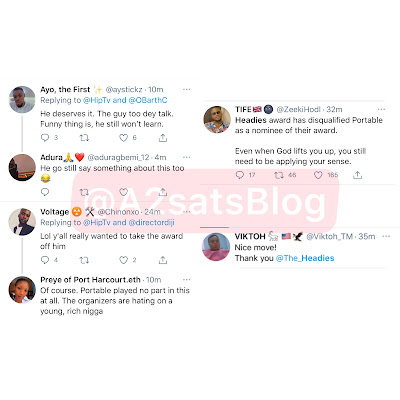Like Ayo, the First's tweet
The image size is (400, 400).
(124, 138)
